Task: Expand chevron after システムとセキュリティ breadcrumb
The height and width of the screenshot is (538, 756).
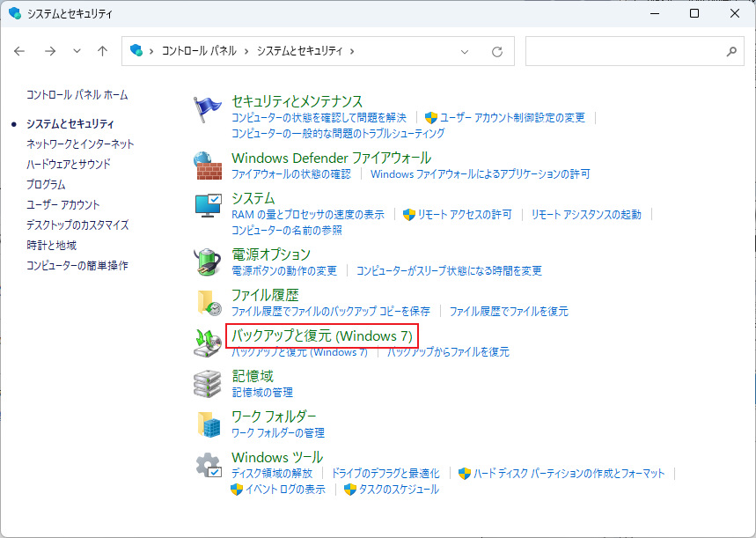Action: pyautogui.click(x=352, y=51)
